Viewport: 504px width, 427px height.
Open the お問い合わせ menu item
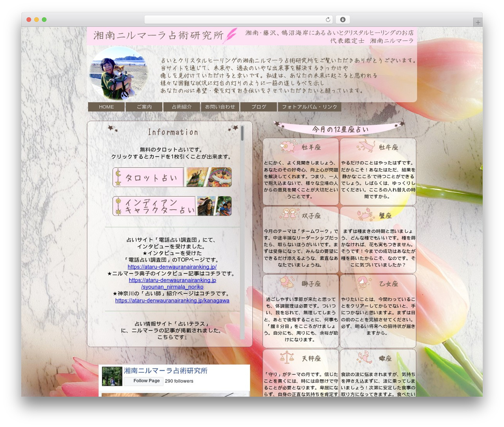point(220,107)
